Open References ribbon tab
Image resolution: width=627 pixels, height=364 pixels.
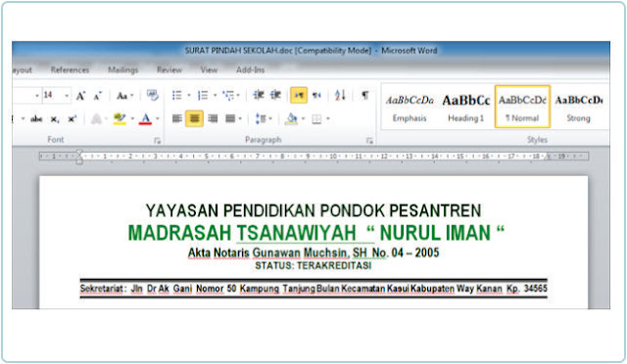(70, 69)
